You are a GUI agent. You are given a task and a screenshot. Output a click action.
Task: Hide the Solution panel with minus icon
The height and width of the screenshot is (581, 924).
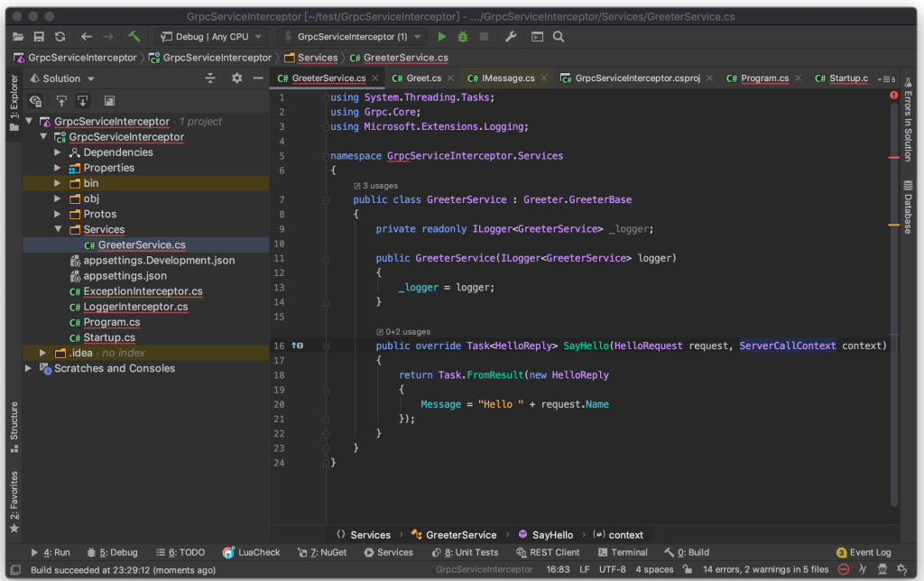point(257,78)
